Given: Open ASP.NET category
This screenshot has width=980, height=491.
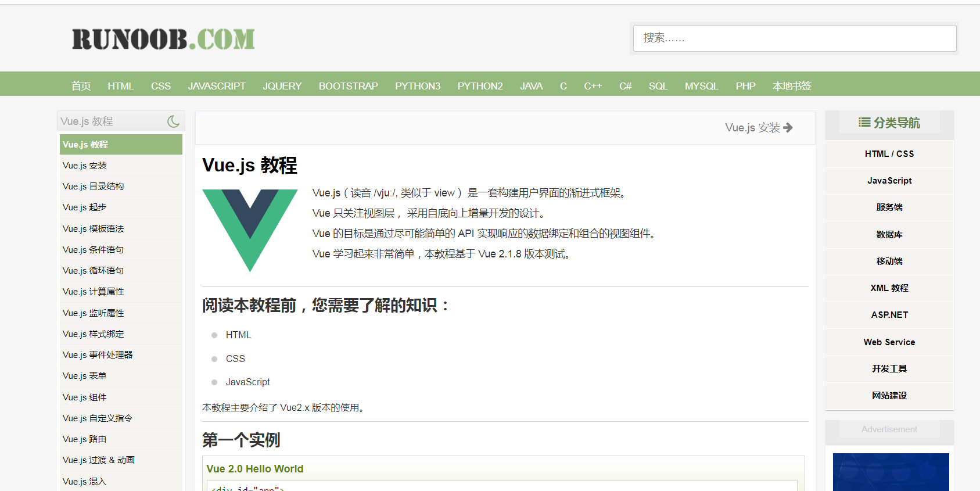Looking at the screenshot, I should point(889,315).
